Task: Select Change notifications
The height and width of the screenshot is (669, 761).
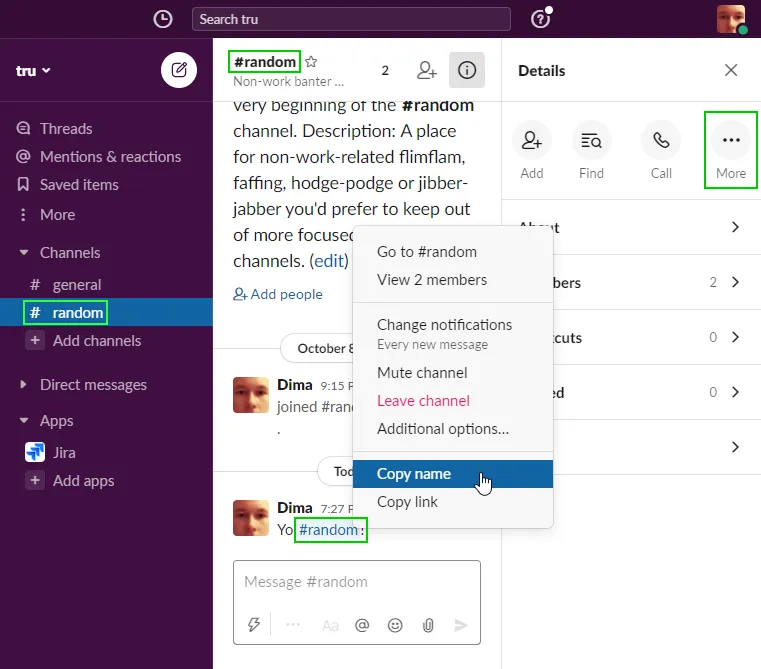Action: 452,333
